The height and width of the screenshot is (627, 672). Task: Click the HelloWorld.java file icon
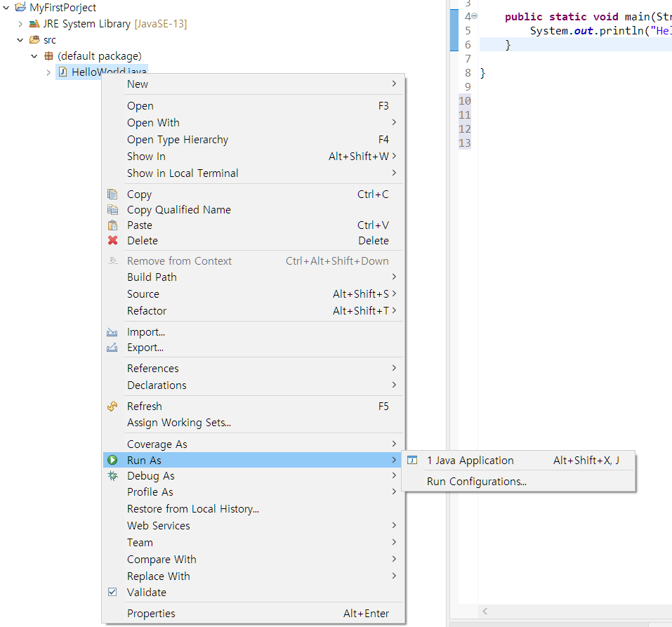[62, 72]
